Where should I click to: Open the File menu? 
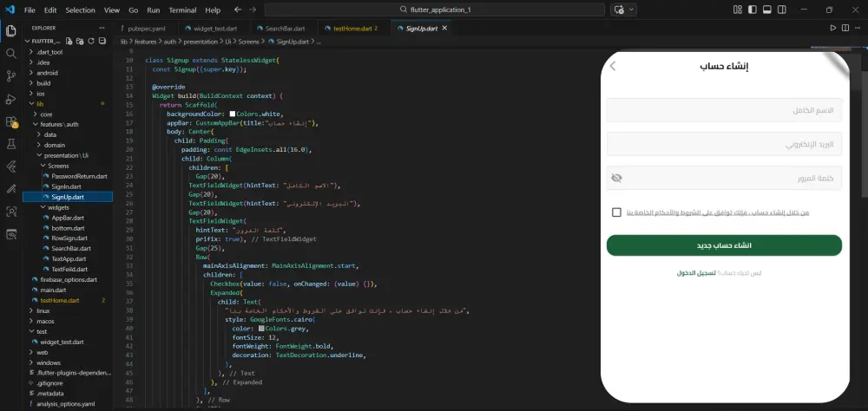30,10
